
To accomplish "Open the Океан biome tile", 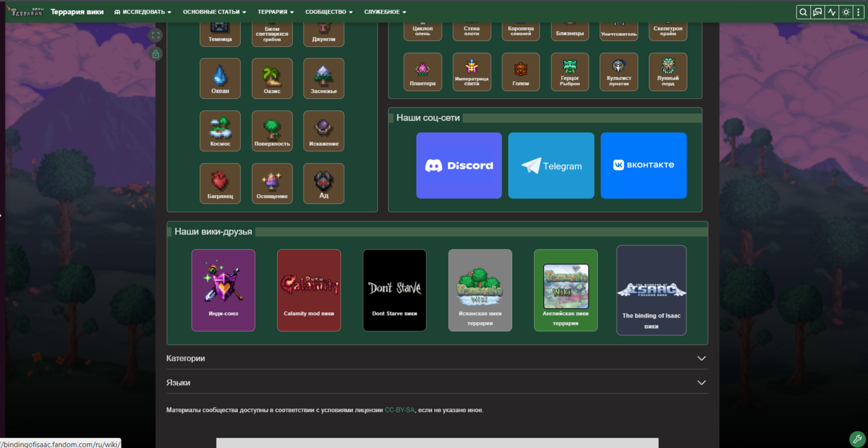I will pos(220,78).
